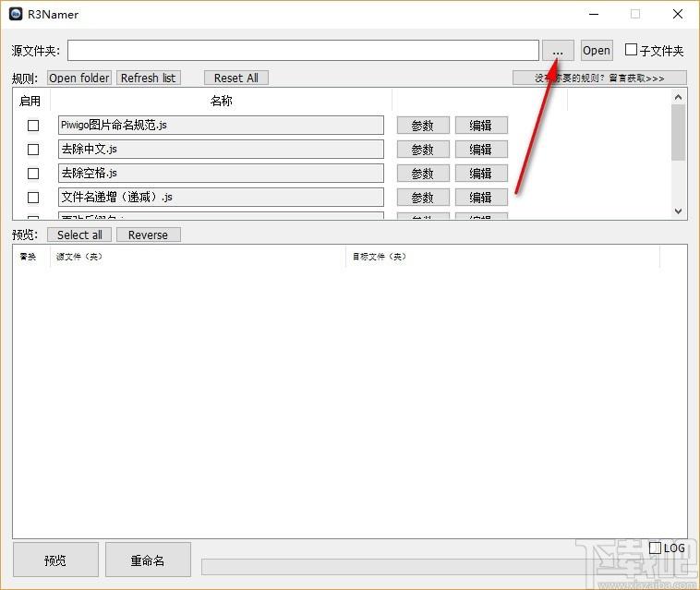Click the 源文件（夹） column header
This screenshot has width=700, height=590.
click(198, 257)
